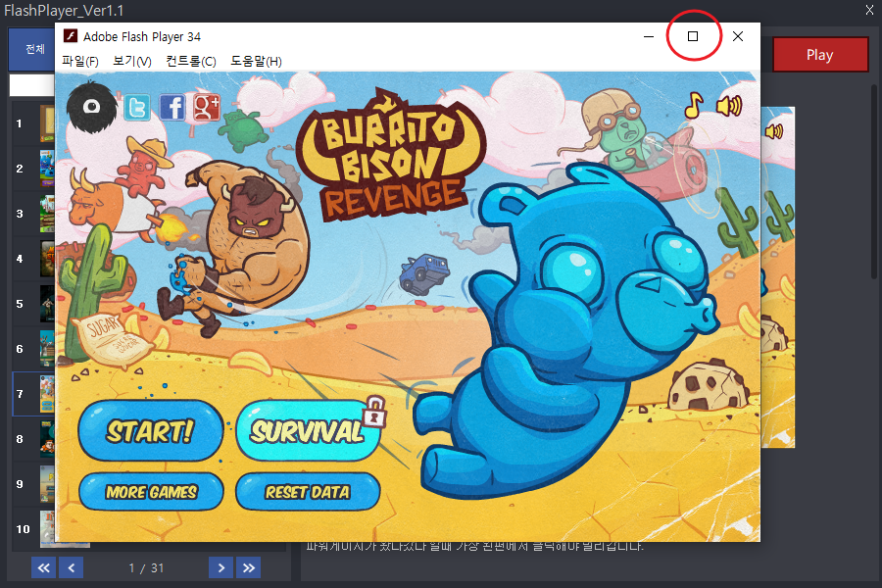Click the padlock on the Survival button
This screenshot has width=882, height=588.
click(374, 412)
